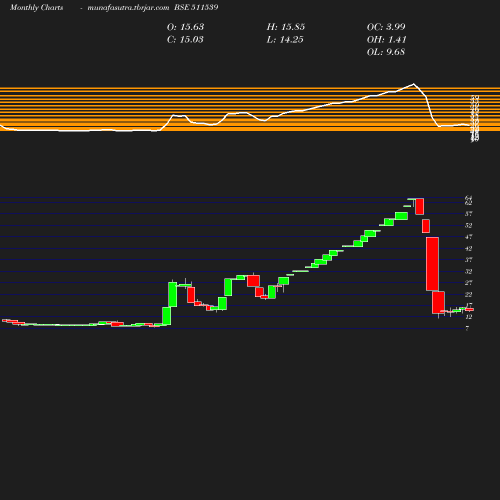500x500 pixels.
Task: Click the 57 price axis label
Action: pyautogui.click(x=469, y=214)
